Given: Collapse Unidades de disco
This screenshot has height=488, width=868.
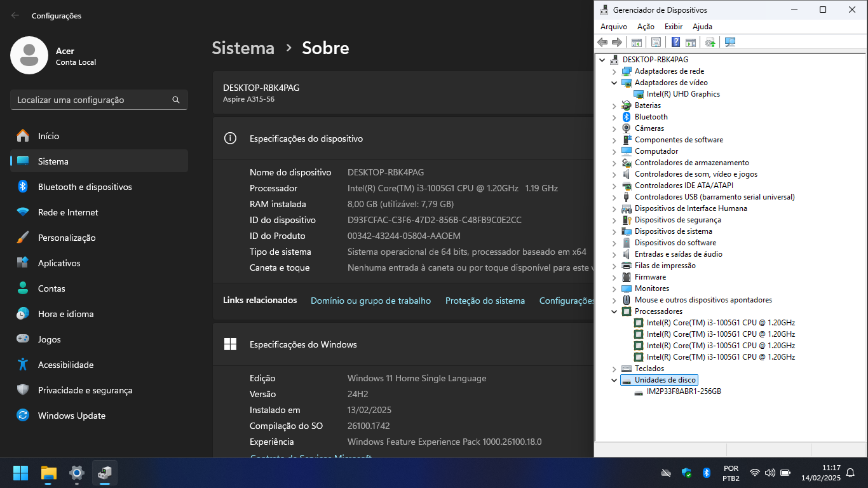Looking at the screenshot, I should (x=614, y=380).
